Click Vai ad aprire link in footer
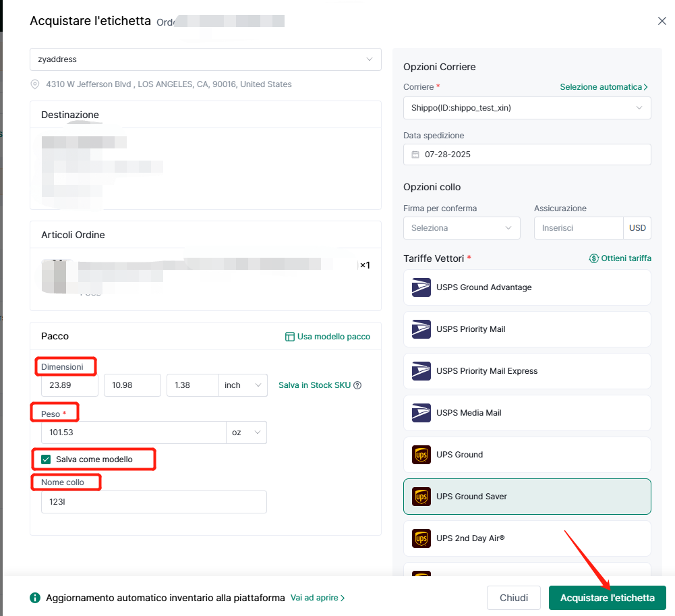 pyautogui.click(x=317, y=598)
